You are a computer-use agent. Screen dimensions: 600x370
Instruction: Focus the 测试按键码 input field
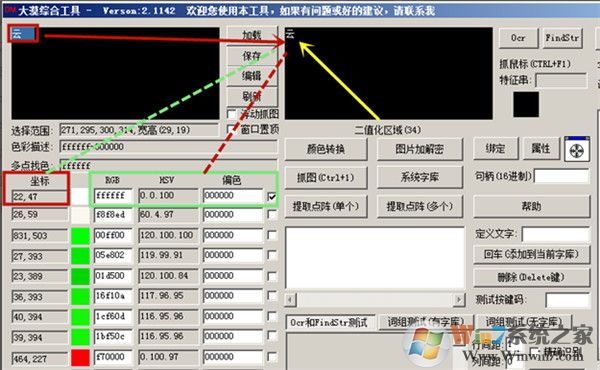click(x=568, y=300)
